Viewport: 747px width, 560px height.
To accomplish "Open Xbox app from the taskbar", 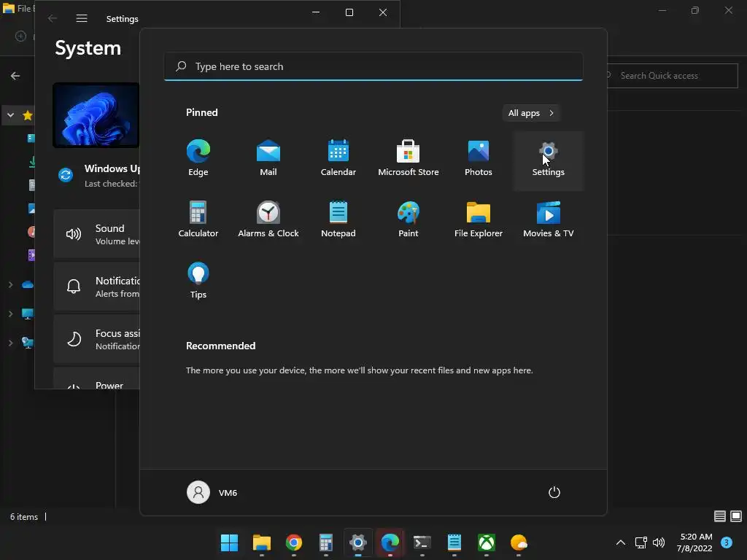I will [487, 542].
